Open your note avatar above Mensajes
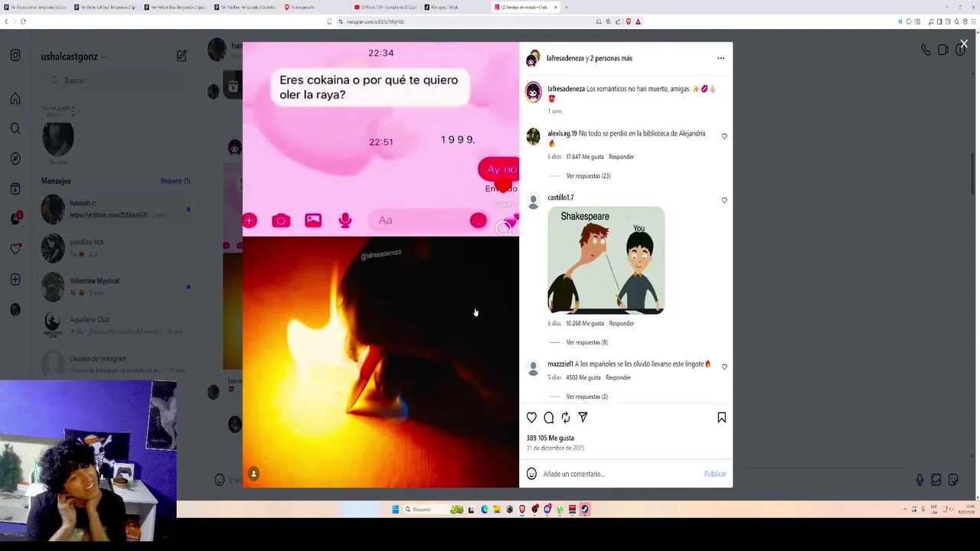 (57, 139)
